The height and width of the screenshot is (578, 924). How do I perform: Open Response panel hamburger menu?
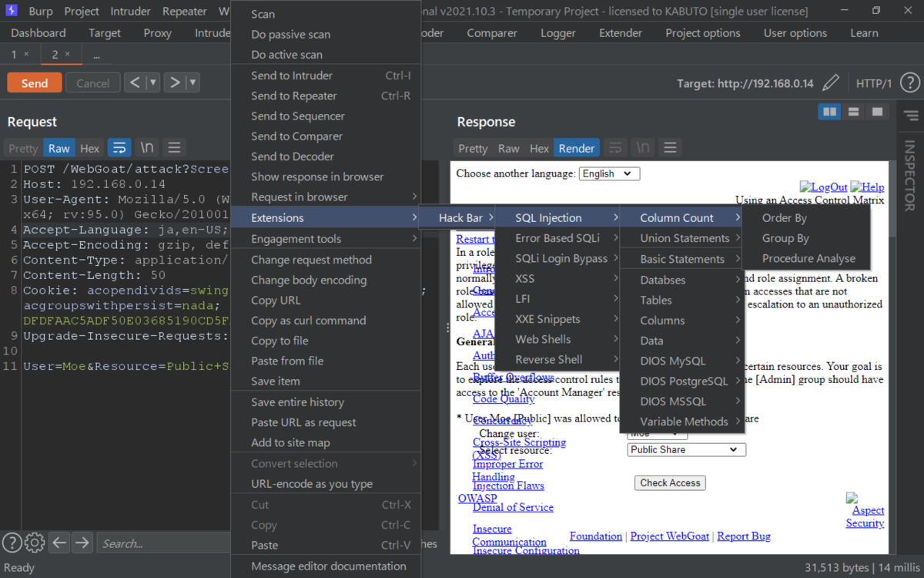tap(671, 148)
